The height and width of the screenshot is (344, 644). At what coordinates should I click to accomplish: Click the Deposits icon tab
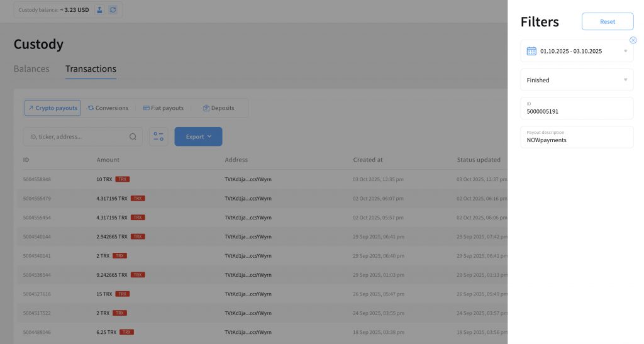218,108
